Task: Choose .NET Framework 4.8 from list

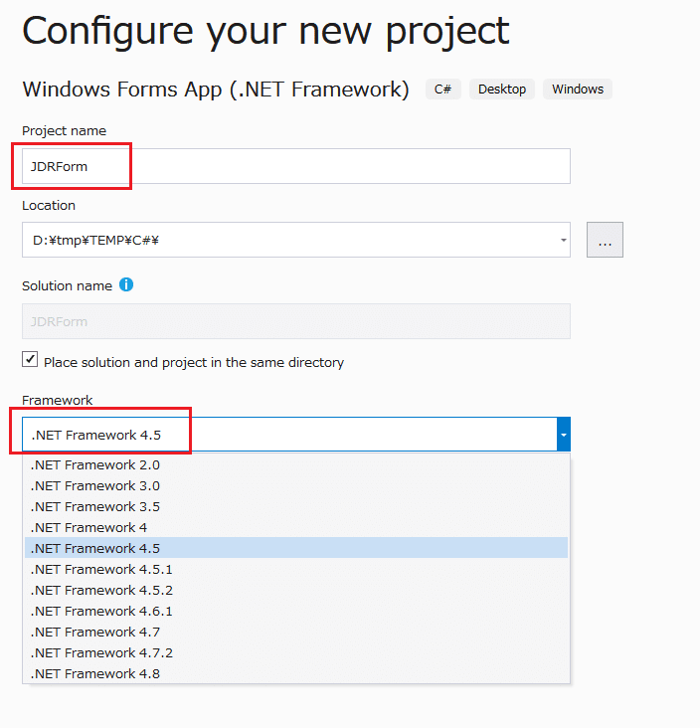Action: [95, 673]
